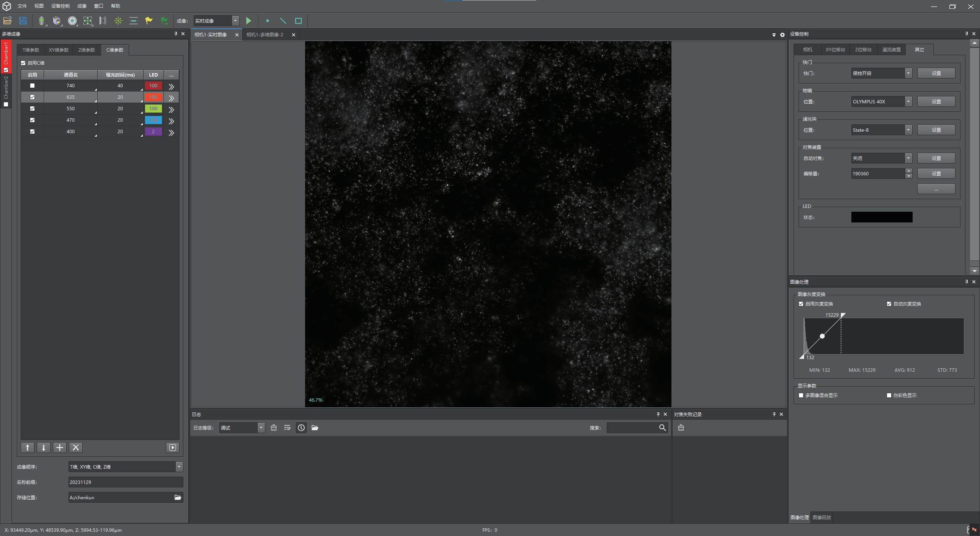
Task: Click the 550 channel green LED swatch
Action: (153, 109)
